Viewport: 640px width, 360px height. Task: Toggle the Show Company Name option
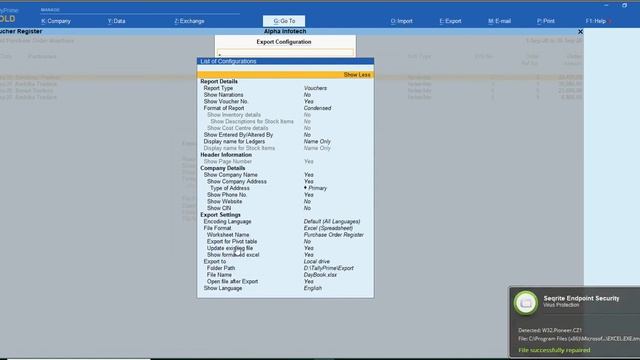[x=285, y=175]
